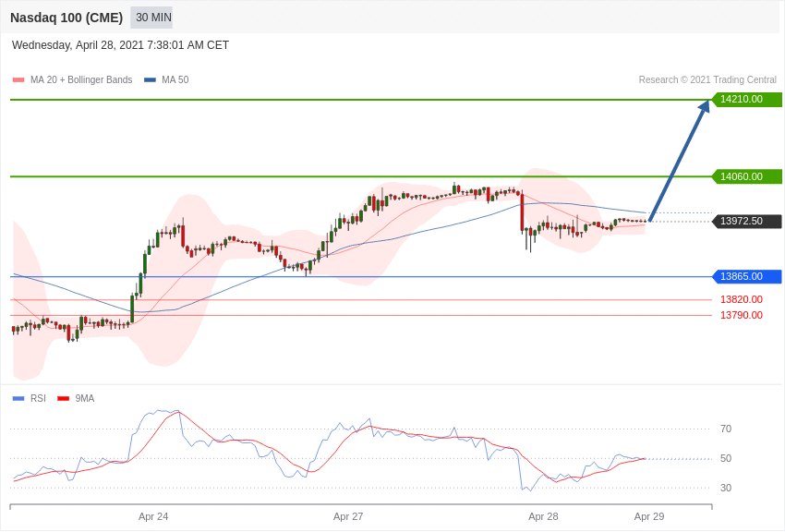Click the green 14210.00 price tag

pyautogui.click(x=746, y=100)
